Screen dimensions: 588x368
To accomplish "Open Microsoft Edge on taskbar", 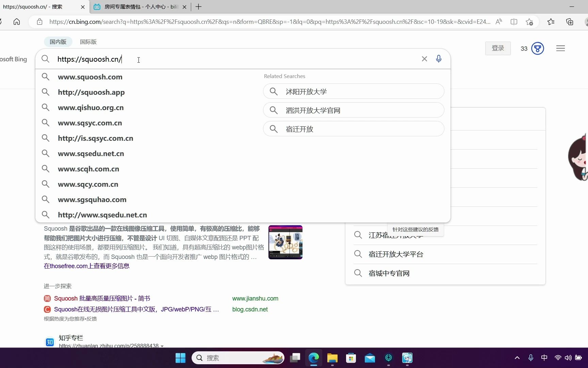I will [314, 358].
